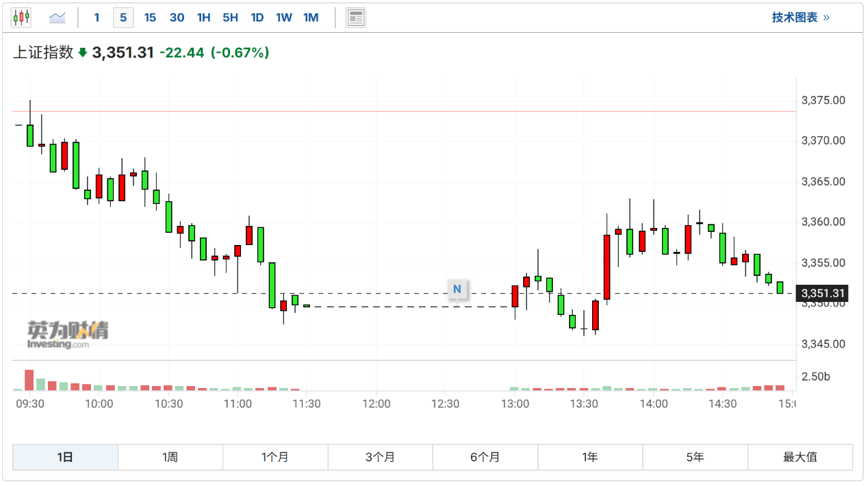Select the 5H interval

230,17
